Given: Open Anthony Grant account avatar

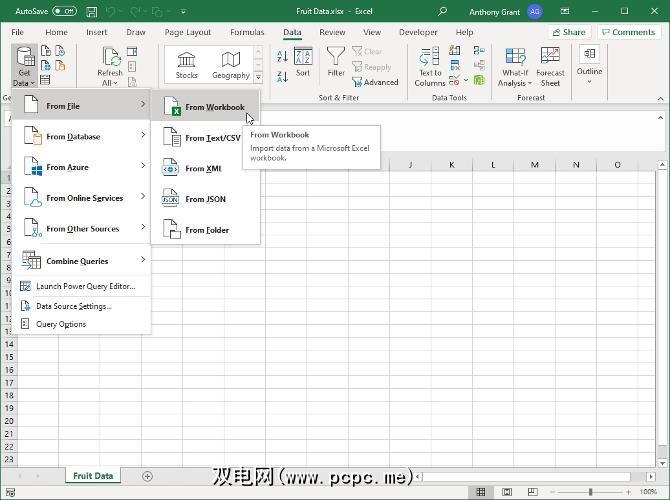Looking at the screenshot, I should point(535,12).
